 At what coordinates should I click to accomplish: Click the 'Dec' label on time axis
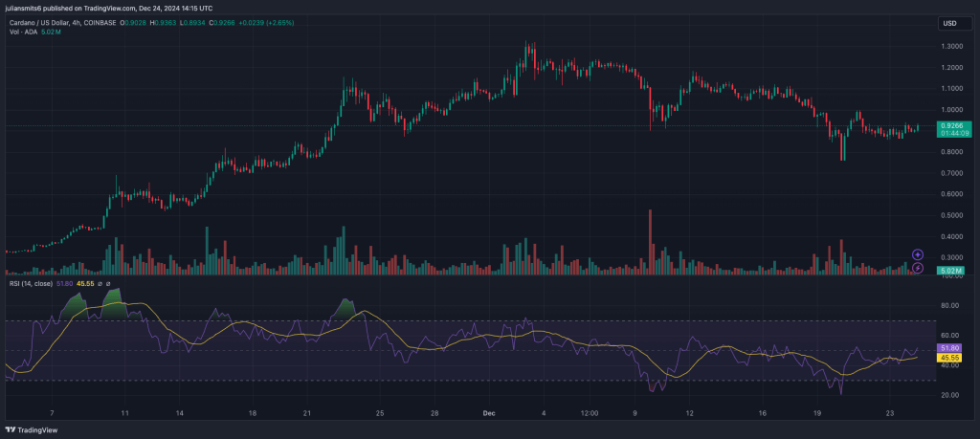click(x=489, y=413)
